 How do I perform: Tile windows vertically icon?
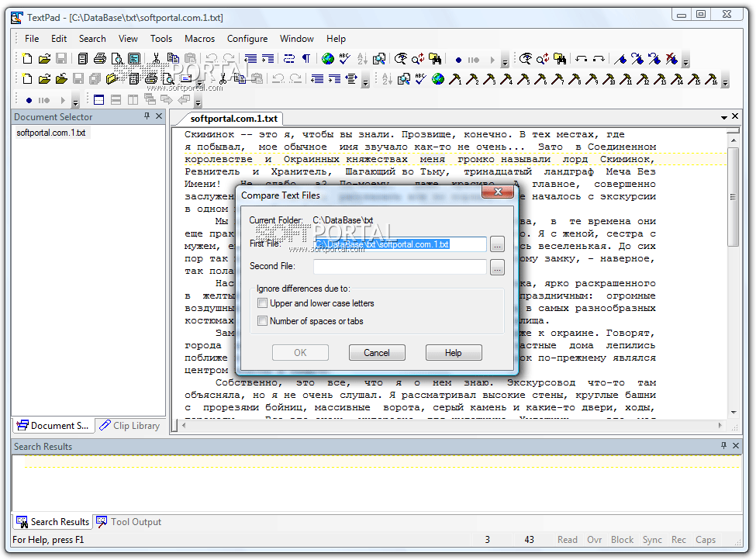pos(133,100)
